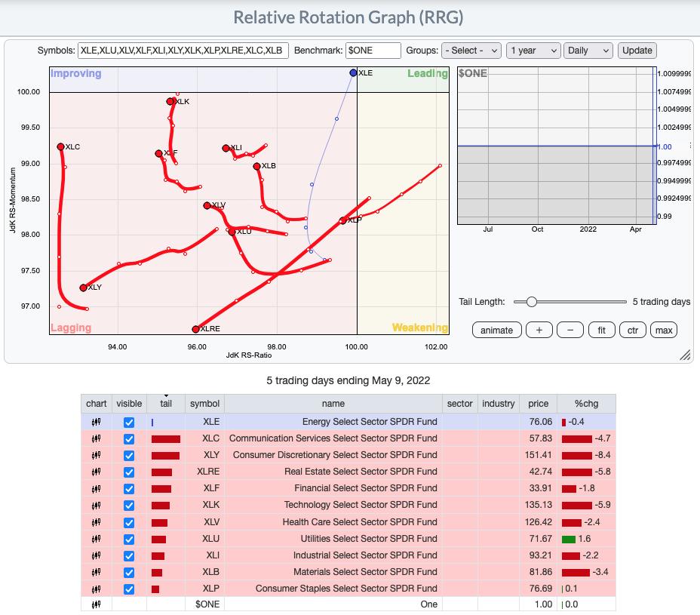Select the XLK point on the graph

pyautogui.click(x=170, y=101)
